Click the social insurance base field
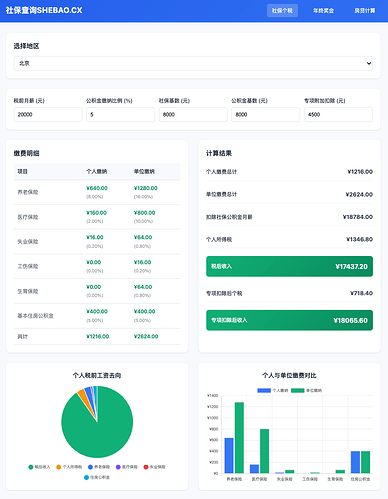Viewport: 388px width, 499px height. [193, 114]
